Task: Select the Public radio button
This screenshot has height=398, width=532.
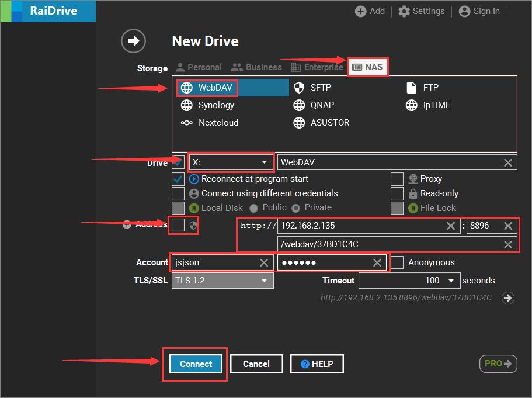Action: 253,208
